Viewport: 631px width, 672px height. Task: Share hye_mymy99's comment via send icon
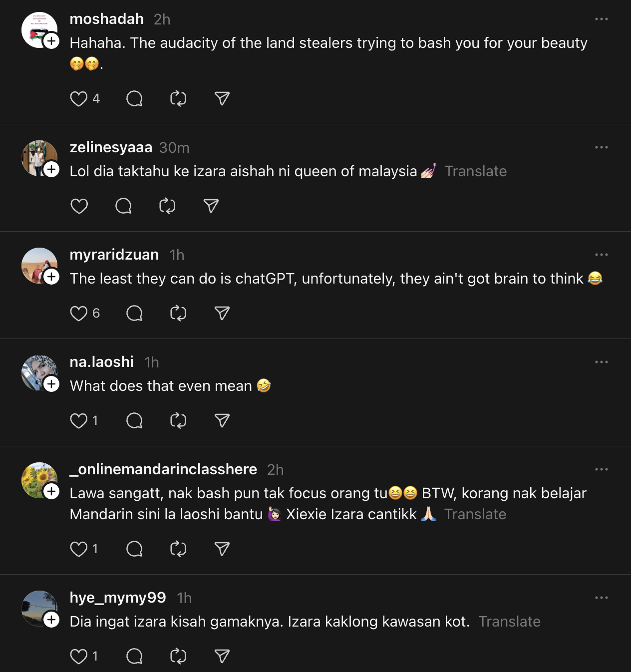pos(222,657)
